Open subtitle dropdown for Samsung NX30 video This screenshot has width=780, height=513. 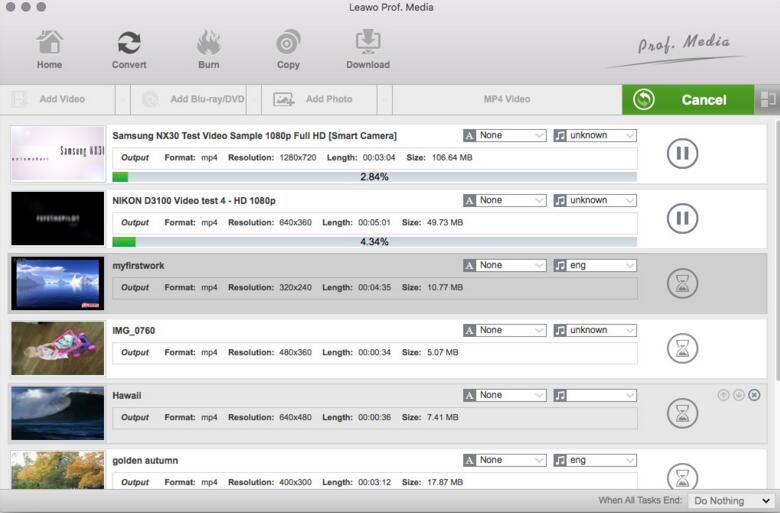pyautogui.click(x=505, y=135)
